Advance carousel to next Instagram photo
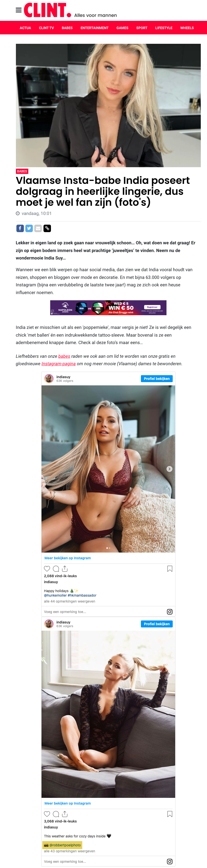Viewport: 207px width, 868px height. point(170,469)
